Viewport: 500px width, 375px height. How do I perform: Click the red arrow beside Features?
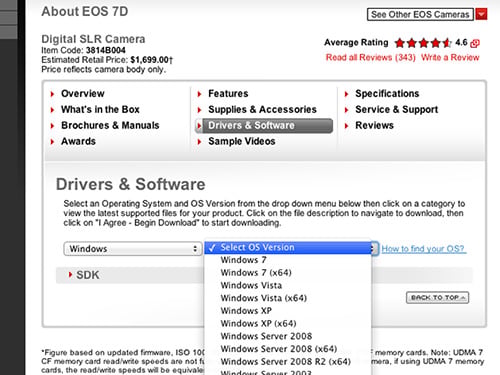(199, 94)
